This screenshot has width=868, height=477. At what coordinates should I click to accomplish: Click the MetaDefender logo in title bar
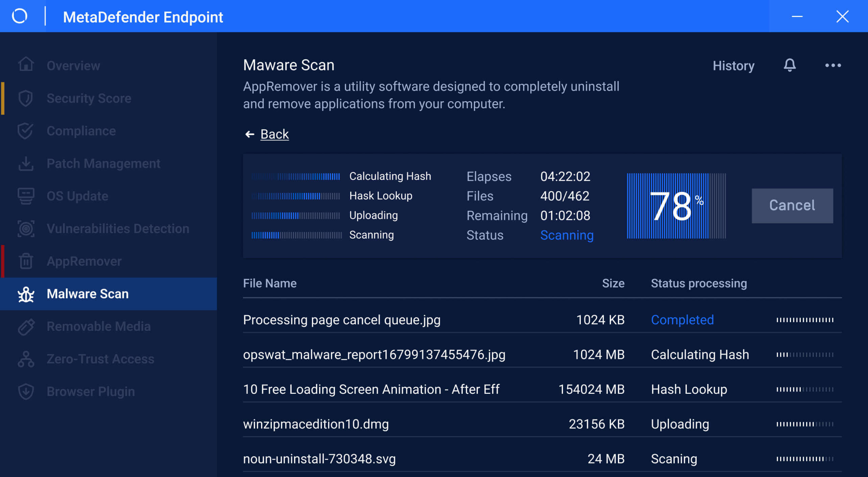tap(20, 16)
